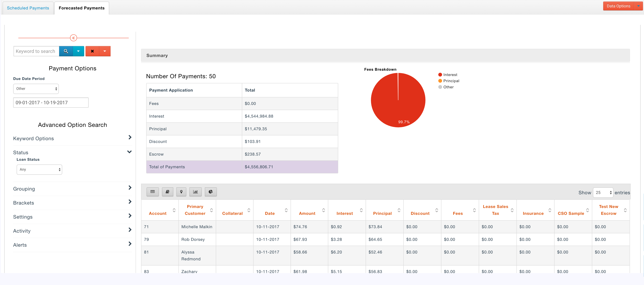Expand the Activity section
This screenshot has width=644, height=285.
point(72,231)
